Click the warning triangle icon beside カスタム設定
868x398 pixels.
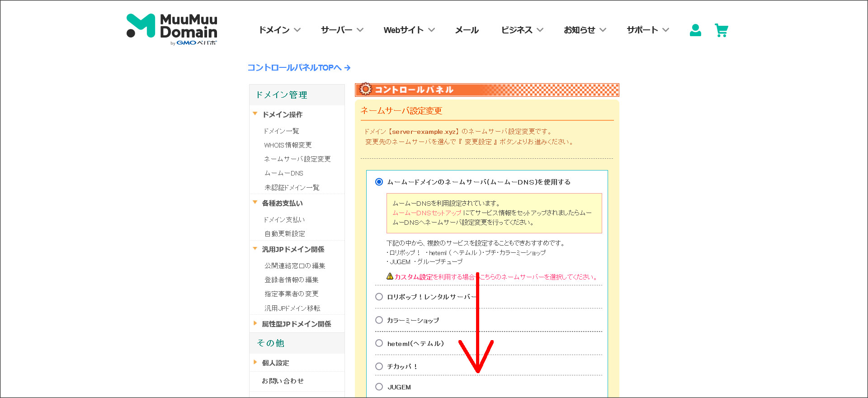pos(390,276)
